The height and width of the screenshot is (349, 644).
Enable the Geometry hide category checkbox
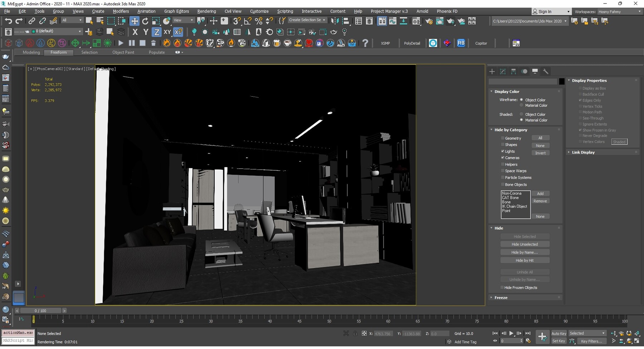(503, 138)
